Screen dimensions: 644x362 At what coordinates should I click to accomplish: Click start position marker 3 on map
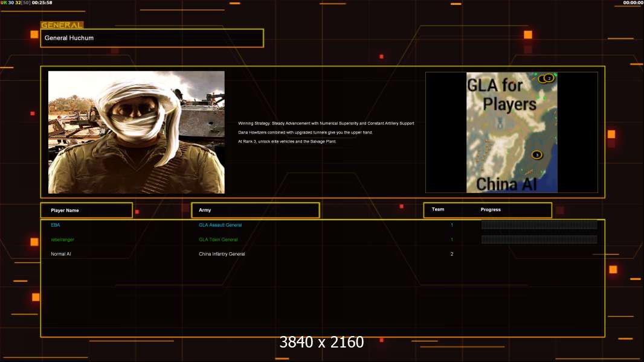(537, 155)
